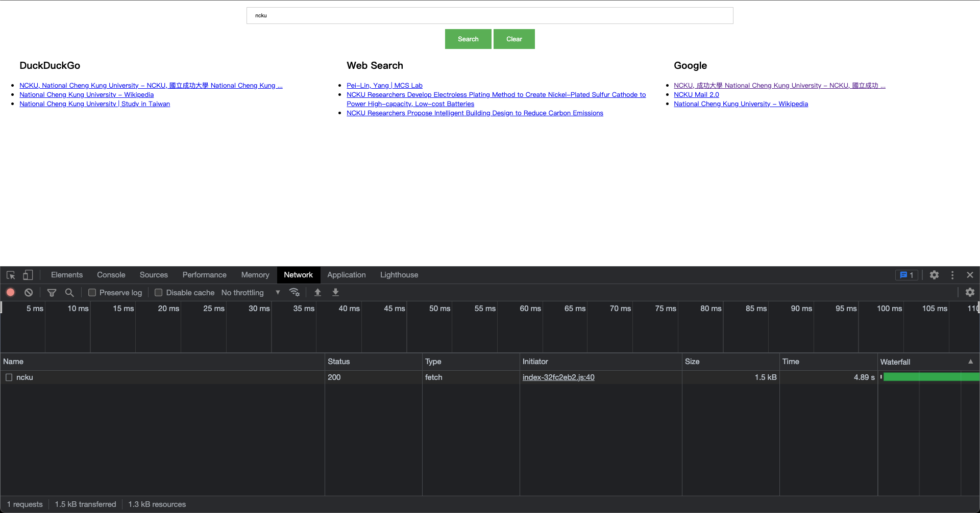Open the network search magnifier

coord(69,292)
